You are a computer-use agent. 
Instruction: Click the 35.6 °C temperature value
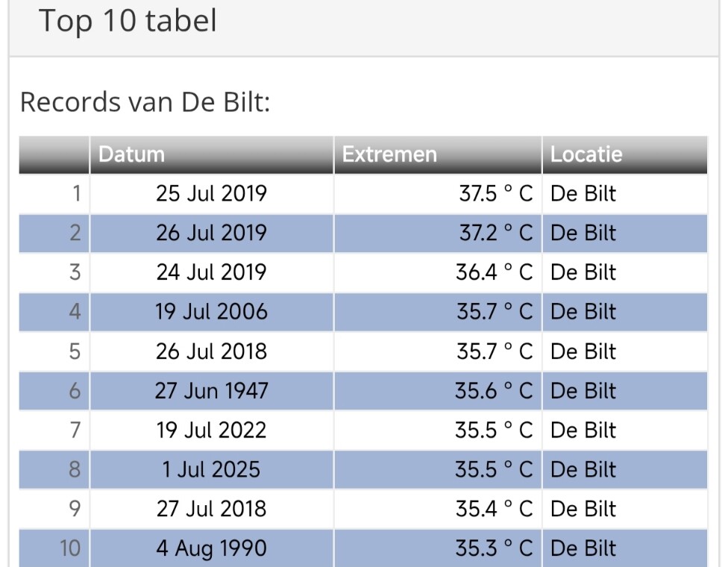494,391
